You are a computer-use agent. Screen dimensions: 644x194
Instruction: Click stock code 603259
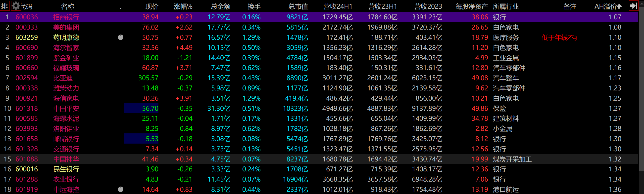(27, 38)
